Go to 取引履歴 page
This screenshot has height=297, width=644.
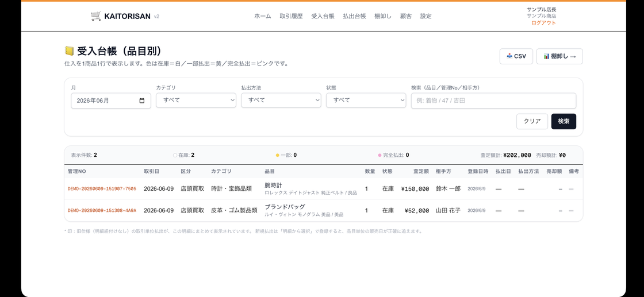291,17
